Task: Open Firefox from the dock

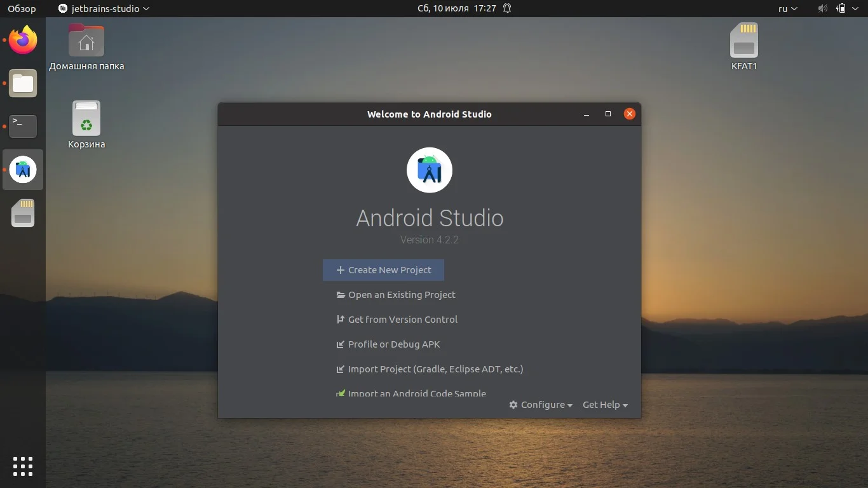Action: 23,40
